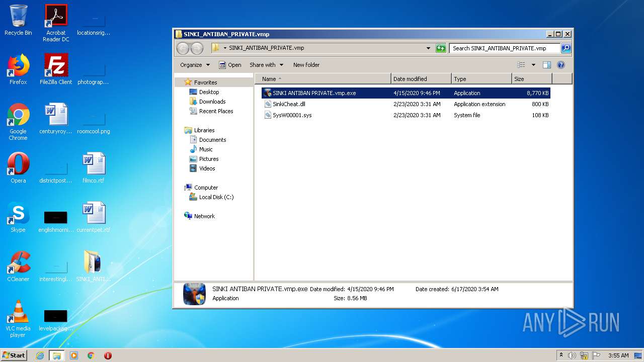Launch Skype desktop shortcut
The height and width of the screenshot is (362, 644).
[18, 217]
